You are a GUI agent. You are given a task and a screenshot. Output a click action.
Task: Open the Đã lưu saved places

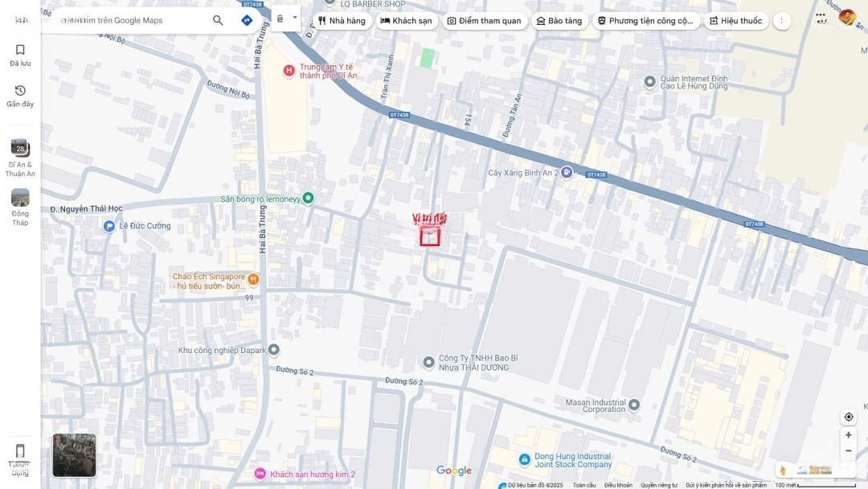(x=20, y=55)
